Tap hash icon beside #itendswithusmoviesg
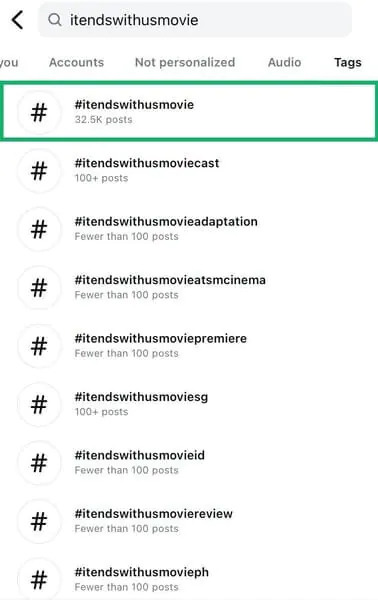Screen dimensions: 378x600 [x=39, y=404]
